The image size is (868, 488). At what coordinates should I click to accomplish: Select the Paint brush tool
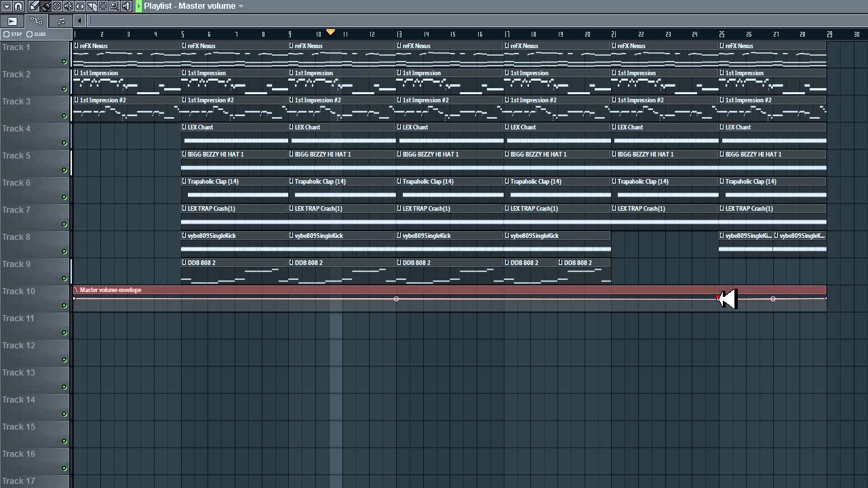45,6
